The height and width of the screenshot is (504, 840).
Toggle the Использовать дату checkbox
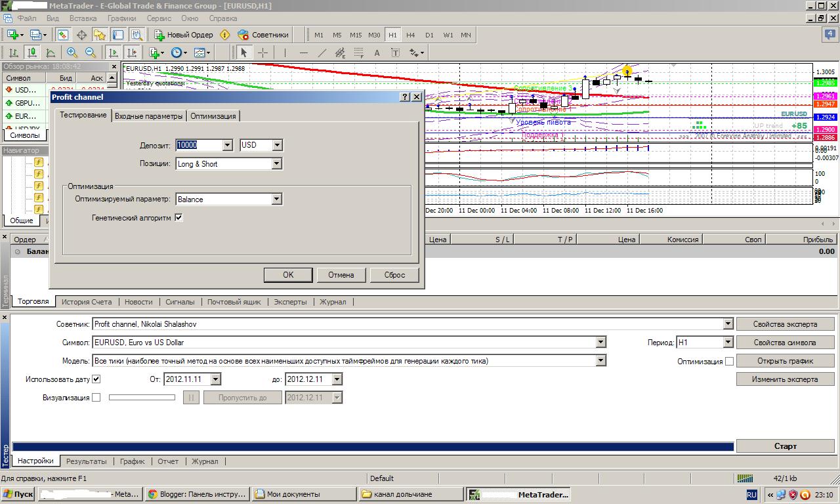pyautogui.click(x=96, y=379)
